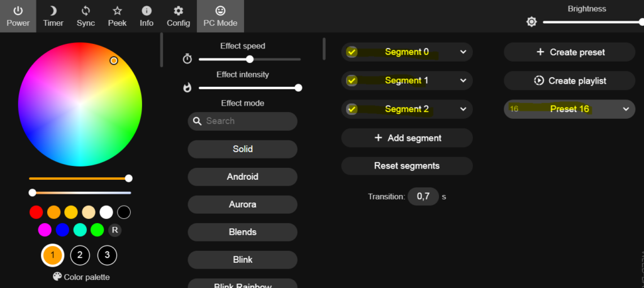The height and width of the screenshot is (288, 644).
Task: Adjust the orange value brightness slider
Action: pyautogui.click(x=80, y=179)
